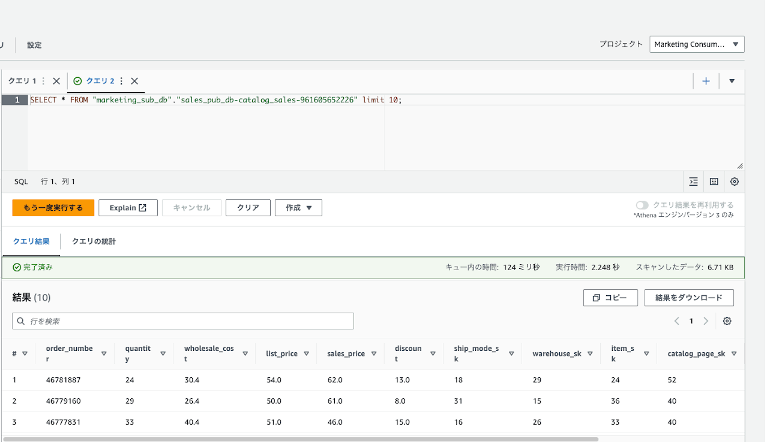
Task: Focus the 行を検索 search field
Action: (x=183, y=321)
